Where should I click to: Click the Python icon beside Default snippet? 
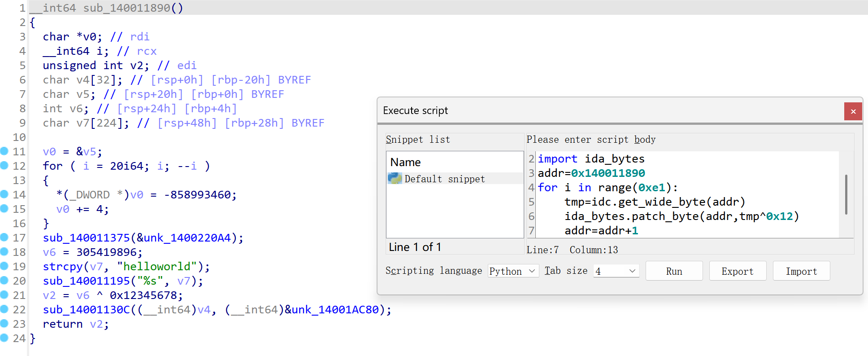click(395, 179)
